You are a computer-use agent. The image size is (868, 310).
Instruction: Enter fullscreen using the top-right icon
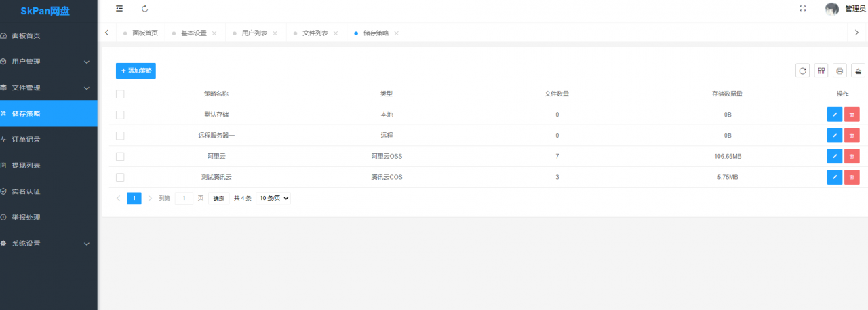pyautogui.click(x=803, y=9)
